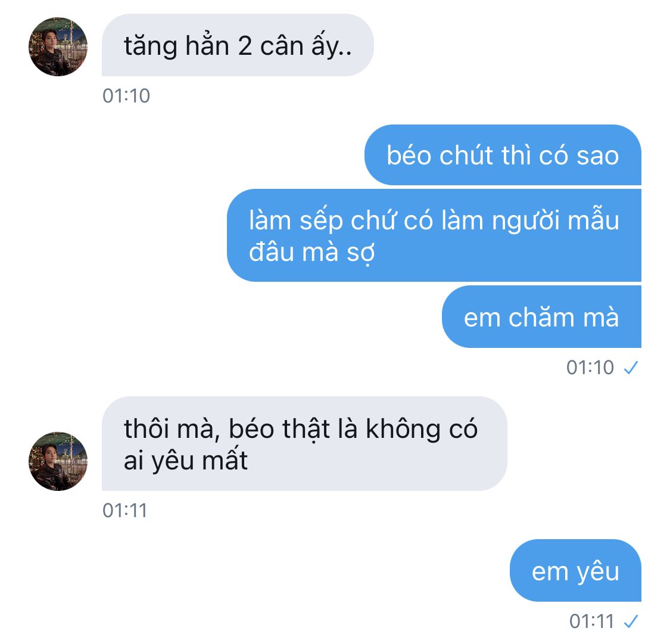Screen dimensions: 670x644
Task: Select the 'tăng hẳn 2 cân ấy..' message bubble
Action: point(238,45)
